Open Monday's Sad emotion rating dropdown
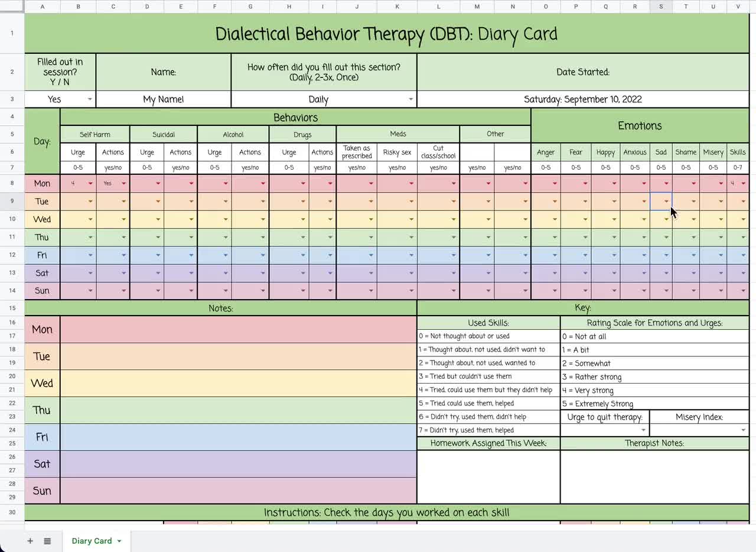Screen dimensions: 756x552 coord(667,183)
